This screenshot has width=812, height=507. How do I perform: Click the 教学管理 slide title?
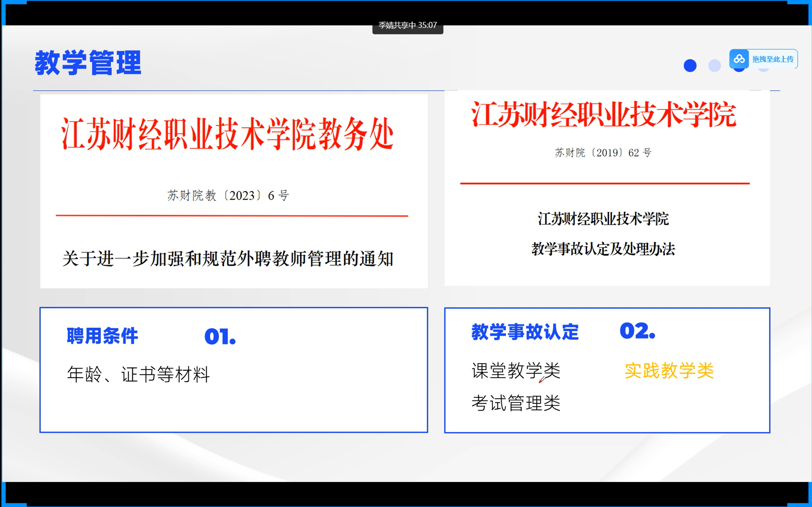(x=88, y=63)
